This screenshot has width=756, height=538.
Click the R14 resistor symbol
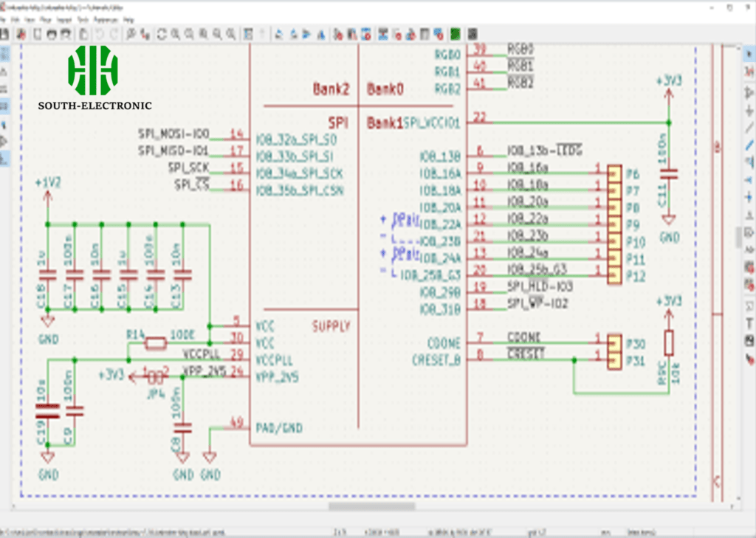(x=156, y=343)
